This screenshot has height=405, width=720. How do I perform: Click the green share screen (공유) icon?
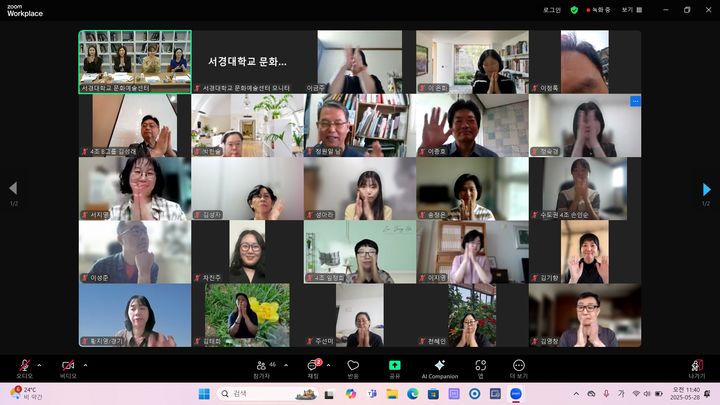pos(394,367)
